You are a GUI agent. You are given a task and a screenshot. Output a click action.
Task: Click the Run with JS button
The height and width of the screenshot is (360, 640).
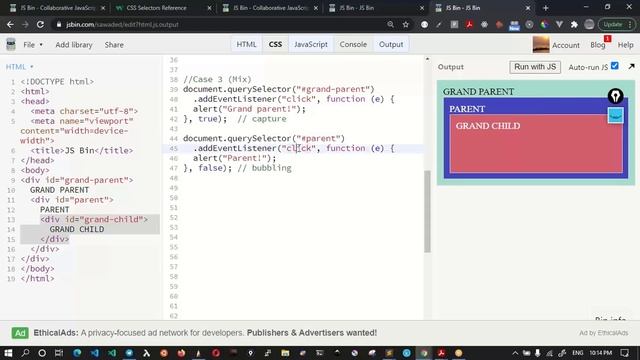[x=535, y=67]
